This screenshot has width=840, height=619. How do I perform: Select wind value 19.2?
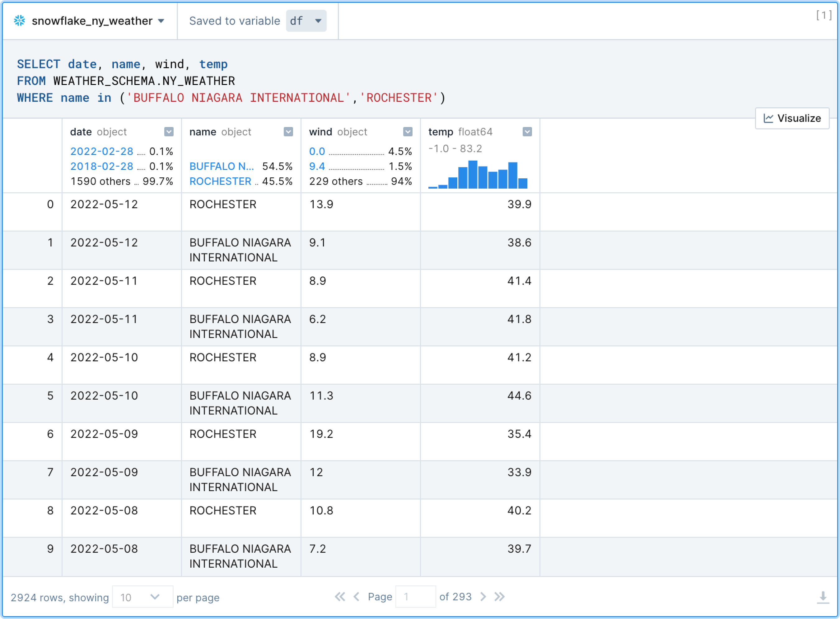321,434
